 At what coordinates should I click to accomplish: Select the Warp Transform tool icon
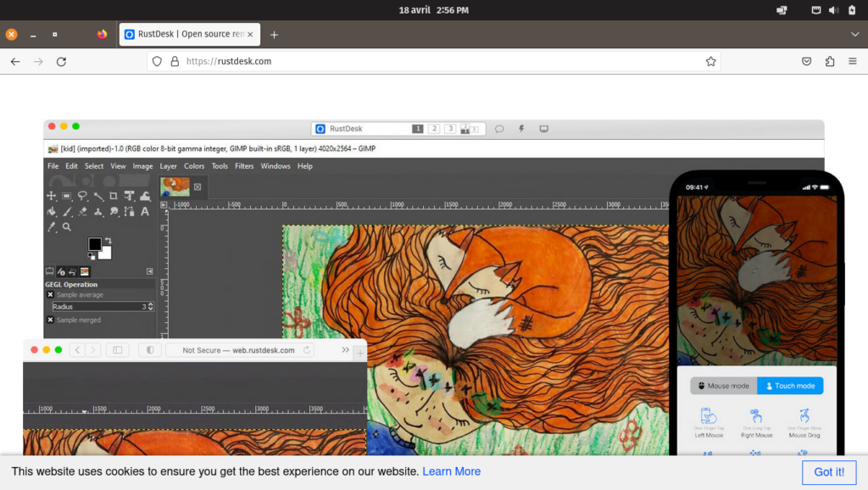point(145,196)
